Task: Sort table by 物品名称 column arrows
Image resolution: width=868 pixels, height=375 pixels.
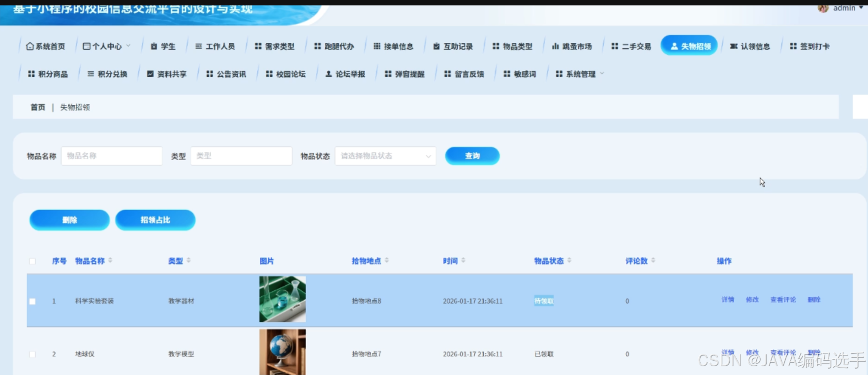Action: tap(110, 260)
